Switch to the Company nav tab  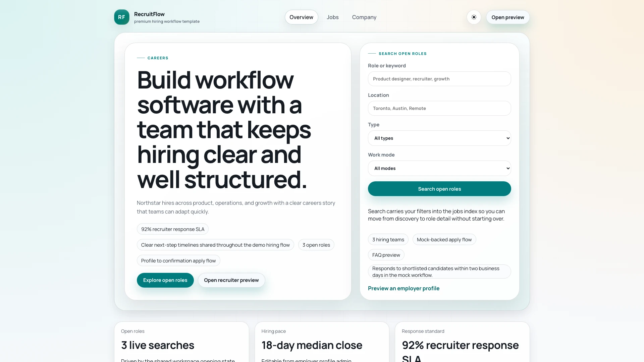(364, 17)
